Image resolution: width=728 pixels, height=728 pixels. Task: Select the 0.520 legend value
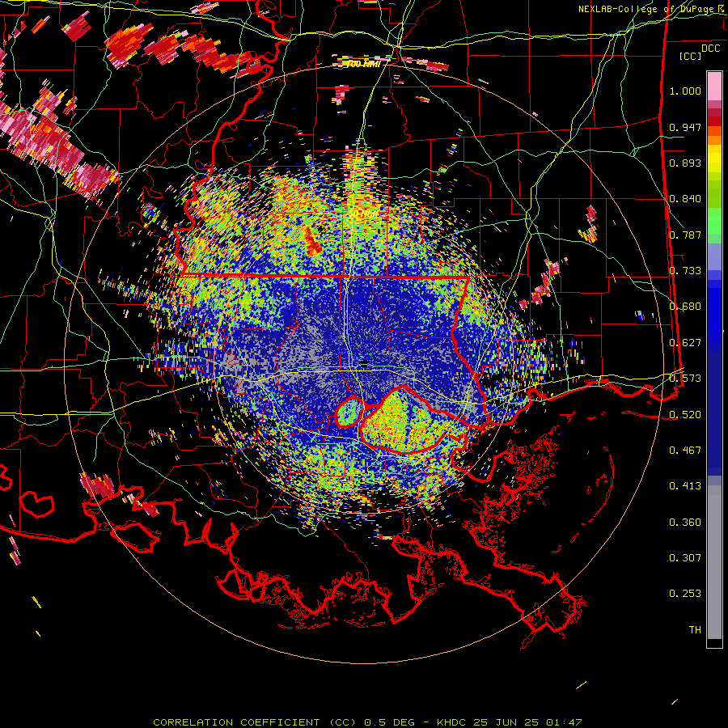(685, 415)
